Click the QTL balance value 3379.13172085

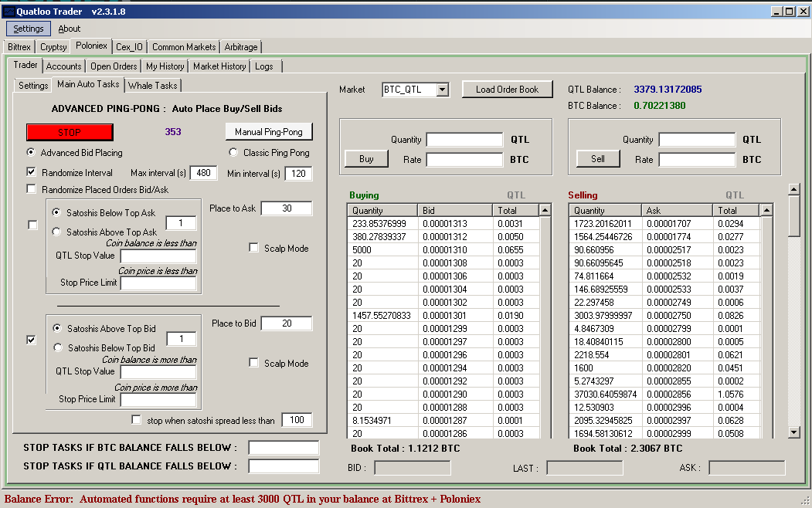[668, 89]
